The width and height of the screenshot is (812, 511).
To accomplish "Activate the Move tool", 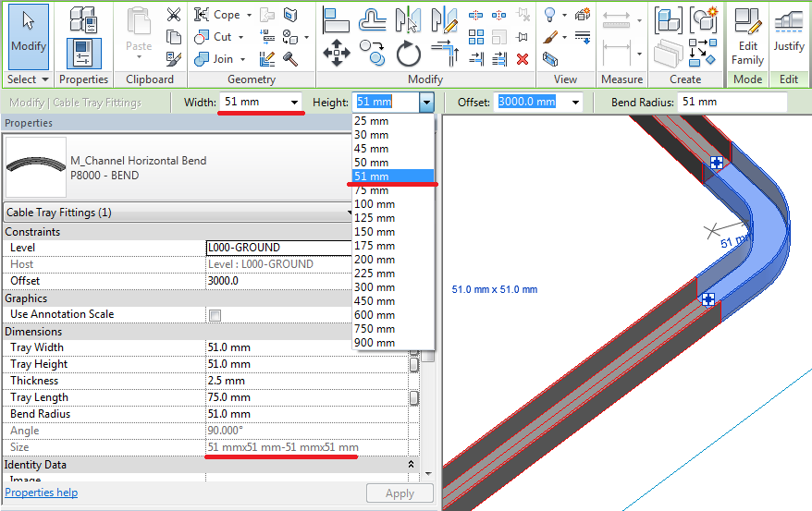I will pyautogui.click(x=337, y=53).
